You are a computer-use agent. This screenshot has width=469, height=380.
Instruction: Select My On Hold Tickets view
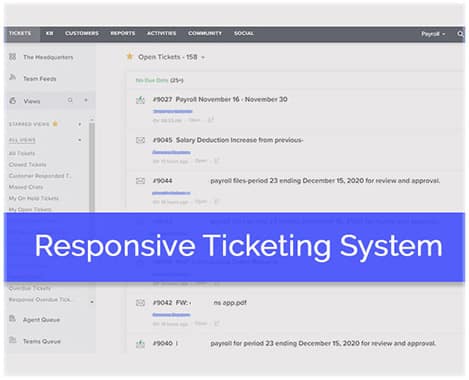tap(33, 198)
